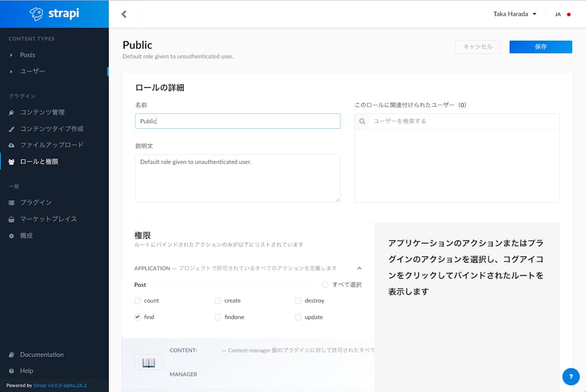Screen dimensions: 586x392
Task: Go back using the left arrow icon
Action: point(124,14)
